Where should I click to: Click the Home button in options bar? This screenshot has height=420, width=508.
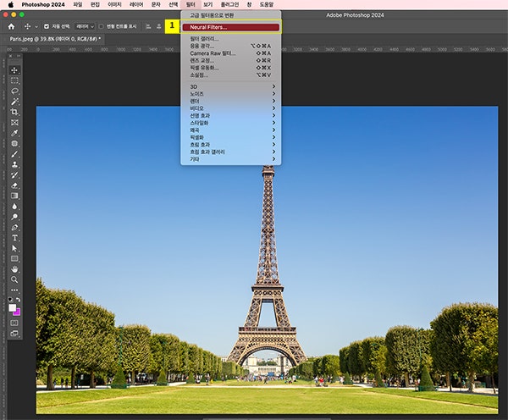tap(11, 26)
